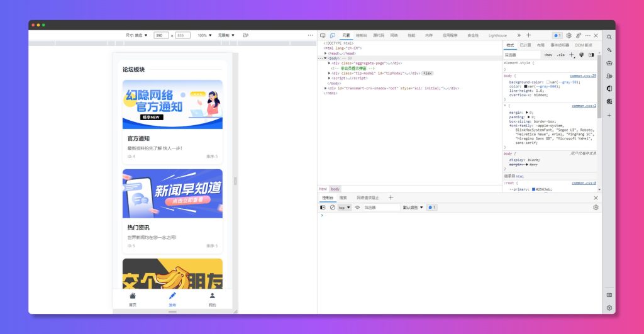The height and width of the screenshot is (334, 644).
Task: Click the common.css:20 source link
Action: tap(583, 75)
